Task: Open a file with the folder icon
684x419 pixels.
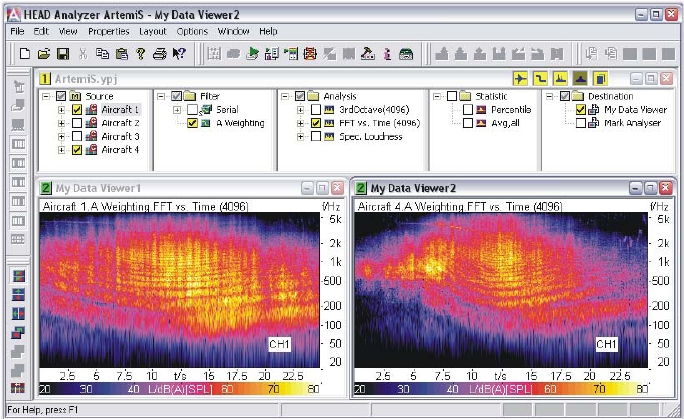Action: pyautogui.click(x=44, y=54)
